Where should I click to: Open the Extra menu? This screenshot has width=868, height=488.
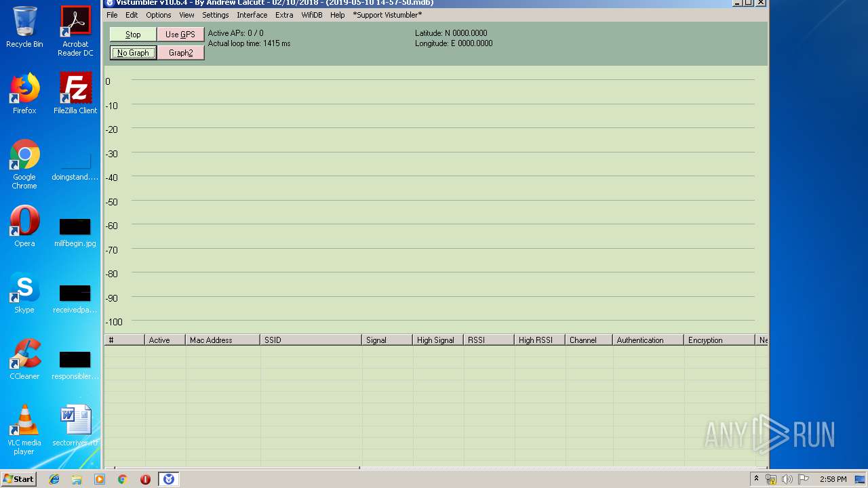(284, 15)
